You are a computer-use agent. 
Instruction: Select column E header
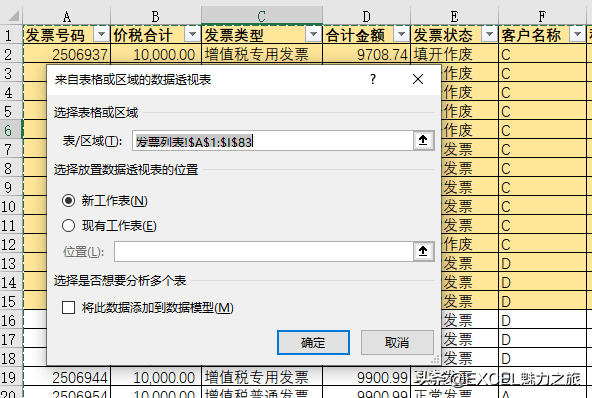coord(454,16)
